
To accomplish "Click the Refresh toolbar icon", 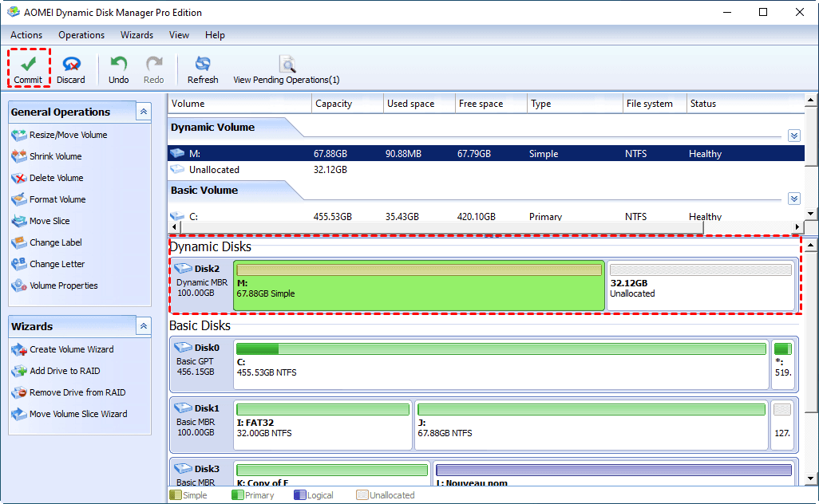I will pos(203,64).
